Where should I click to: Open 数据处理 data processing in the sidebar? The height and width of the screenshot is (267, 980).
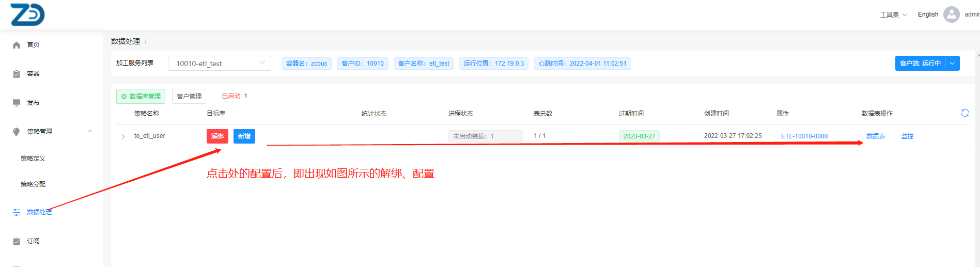click(x=39, y=212)
